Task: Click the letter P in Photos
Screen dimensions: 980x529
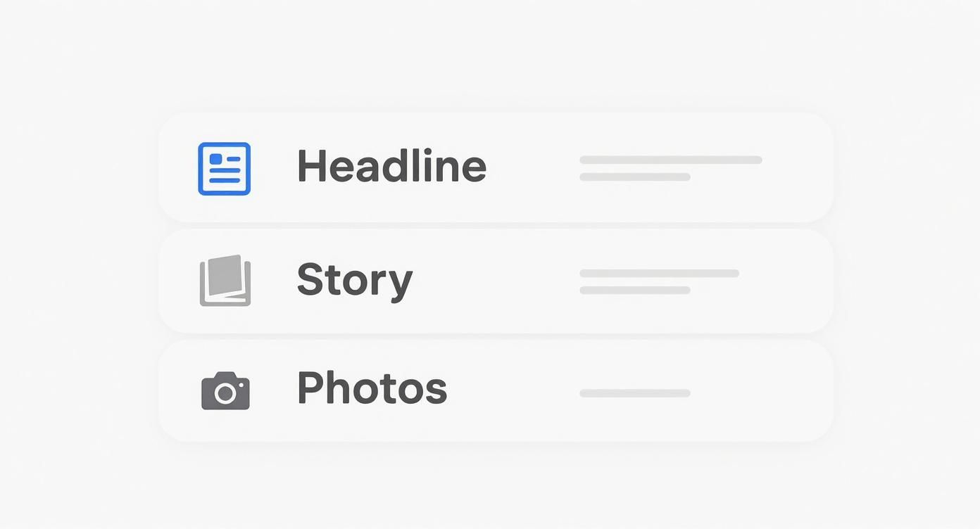Action: [x=310, y=388]
